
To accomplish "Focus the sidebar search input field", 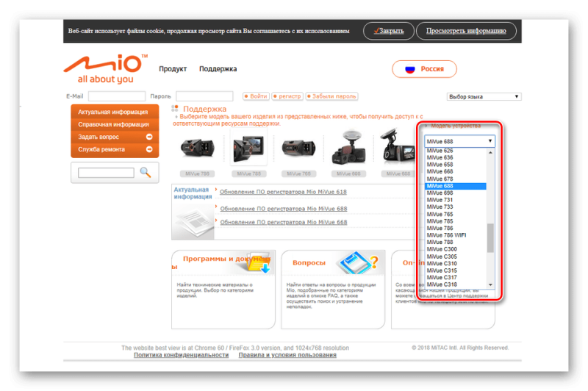I will pyautogui.click(x=106, y=173).
